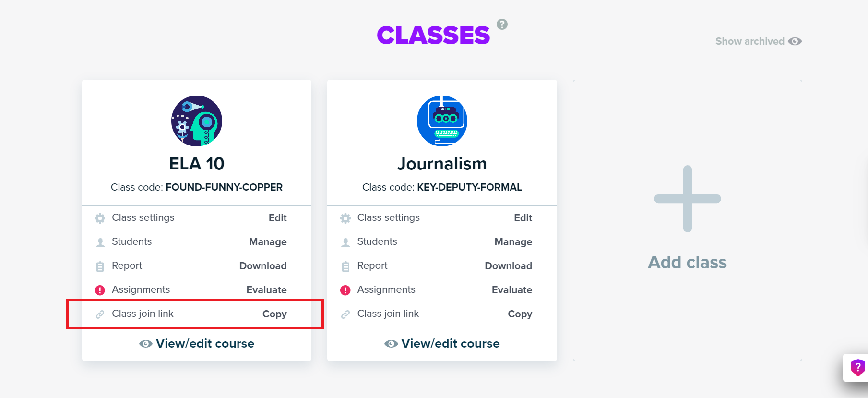Click the ELA 10 class join link icon
Viewport: 868px width, 398px height.
(100, 314)
